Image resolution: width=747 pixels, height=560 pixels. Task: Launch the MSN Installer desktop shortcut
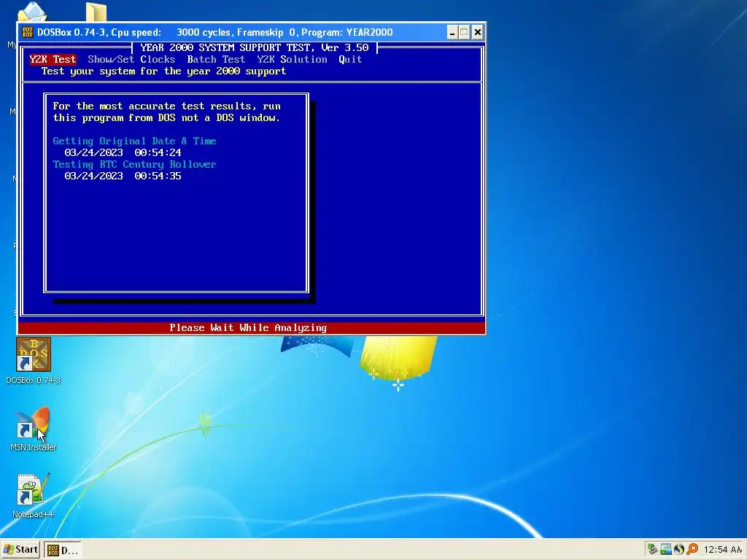[x=34, y=429]
